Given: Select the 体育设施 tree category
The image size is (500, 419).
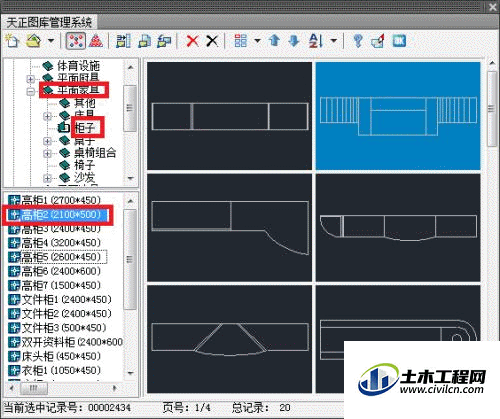Looking at the screenshot, I should (x=79, y=66).
